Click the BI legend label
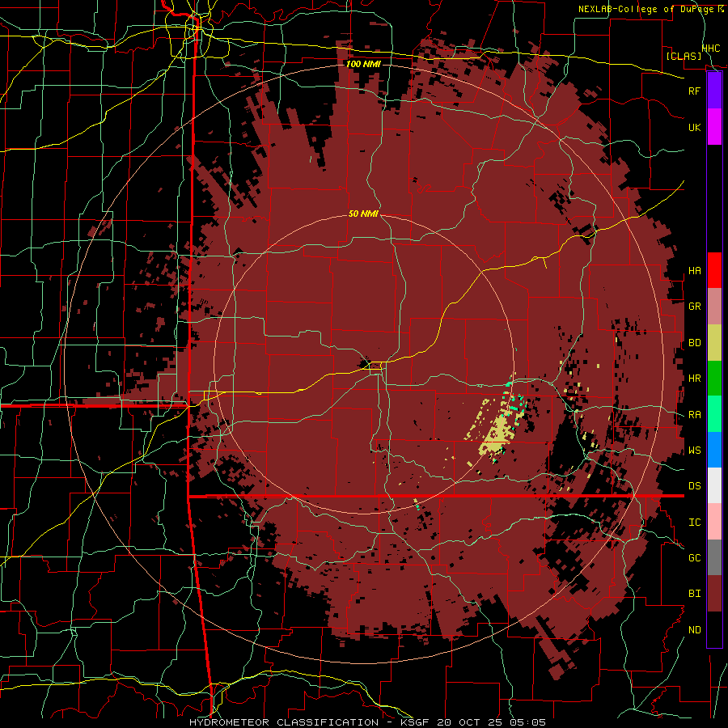728x728 pixels. pyautogui.click(x=694, y=594)
